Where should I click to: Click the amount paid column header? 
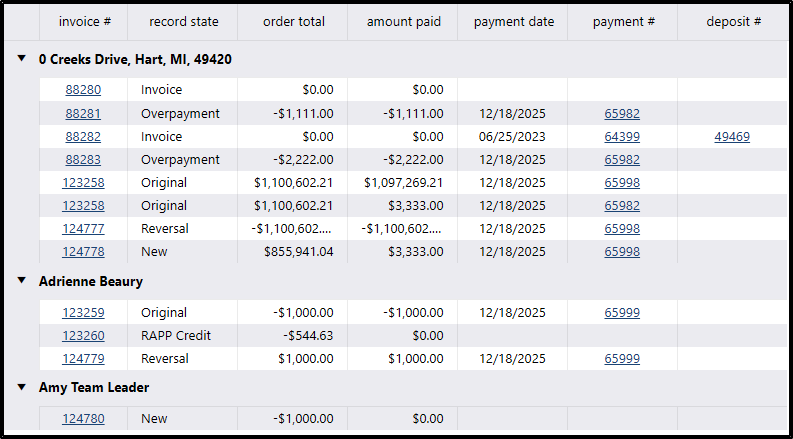403,22
